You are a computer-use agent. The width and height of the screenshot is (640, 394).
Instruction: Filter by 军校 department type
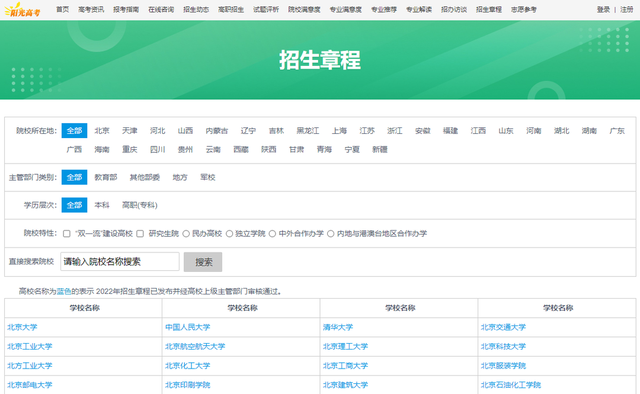(207, 177)
